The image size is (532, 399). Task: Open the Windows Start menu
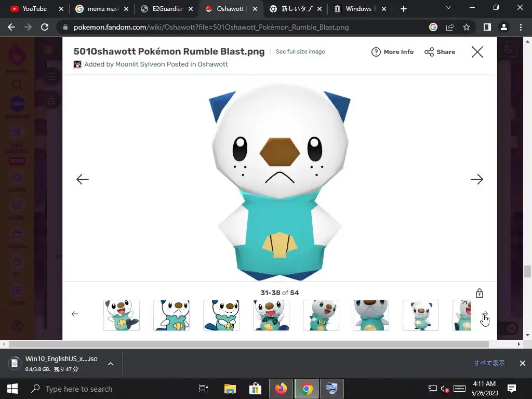(x=12, y=389)
